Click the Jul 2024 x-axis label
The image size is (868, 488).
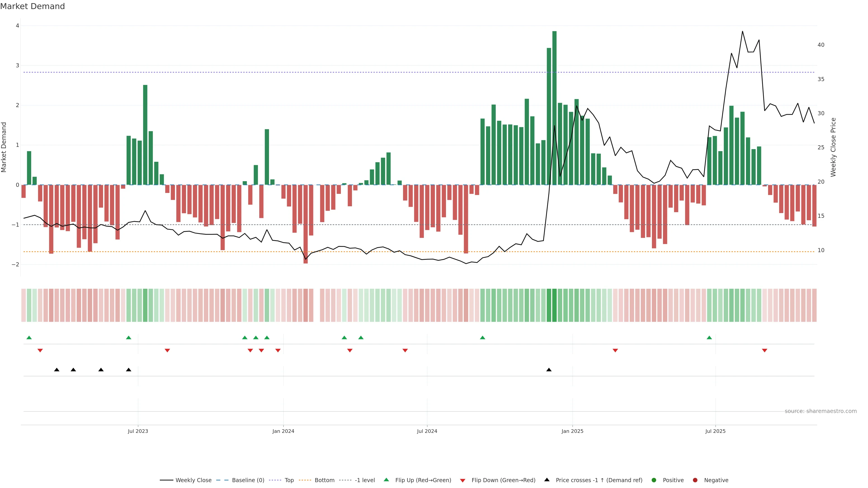tap(427, 431)
